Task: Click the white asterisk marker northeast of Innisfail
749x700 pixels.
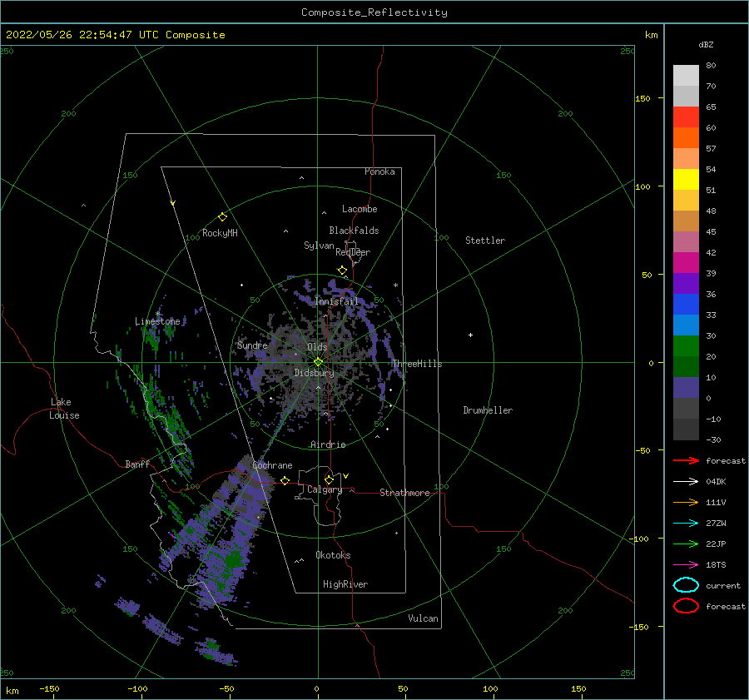Action: pyautogui.click(x=395, y=285)
